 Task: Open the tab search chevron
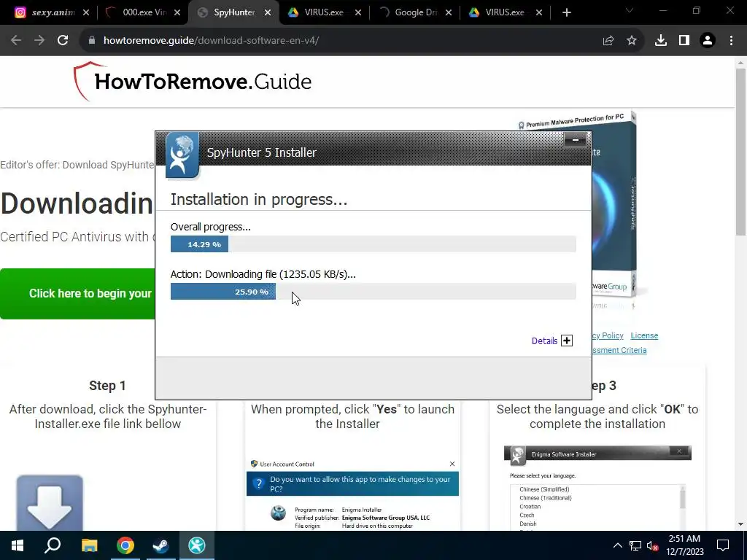pos(630,10)
